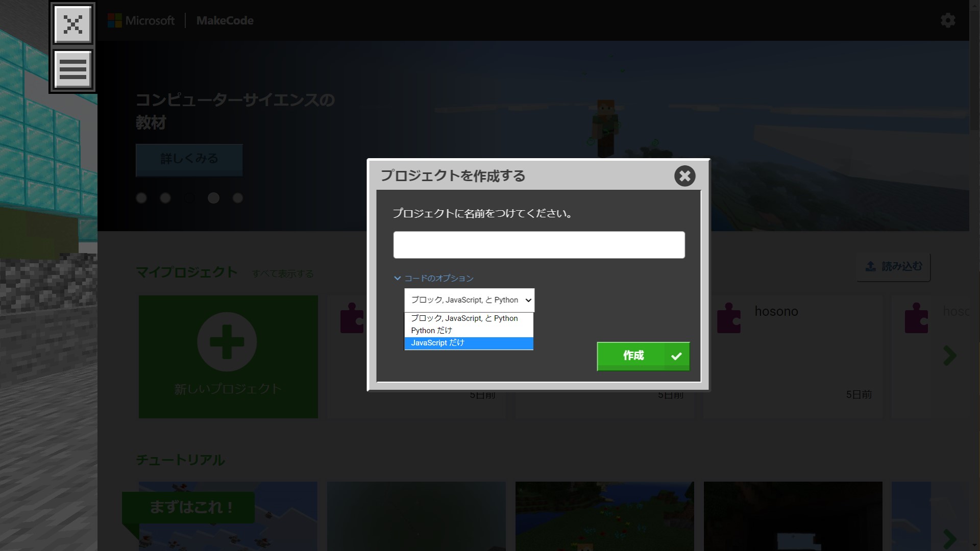Select the fourth carousel dot
Image resolution: width=980 pixels, height=551 pixels.
(x=213, y=198)
